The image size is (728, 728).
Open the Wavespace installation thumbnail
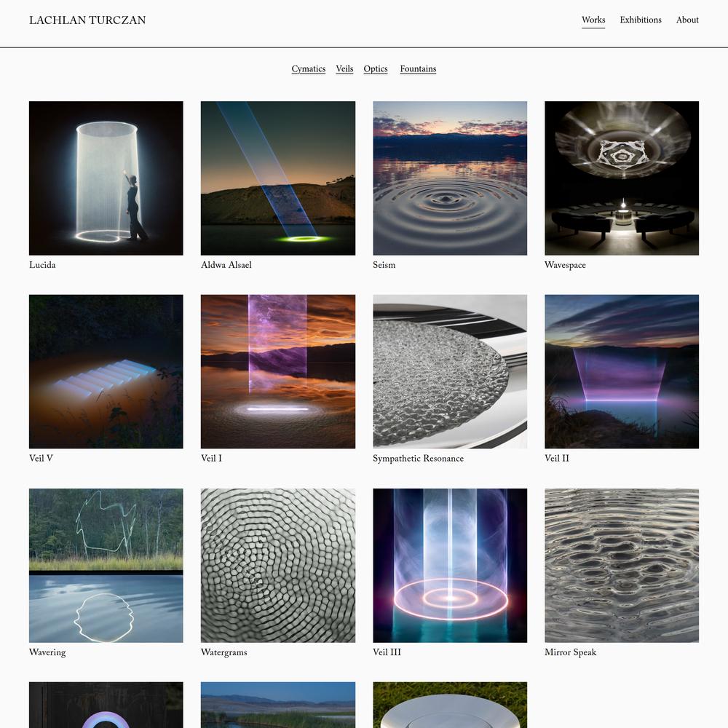click(x=622, y=178)
